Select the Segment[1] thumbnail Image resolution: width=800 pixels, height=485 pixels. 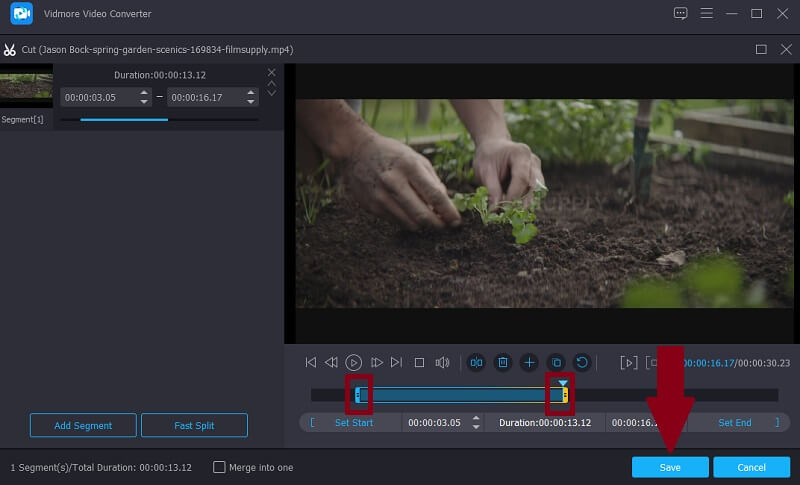coord(26,87)
